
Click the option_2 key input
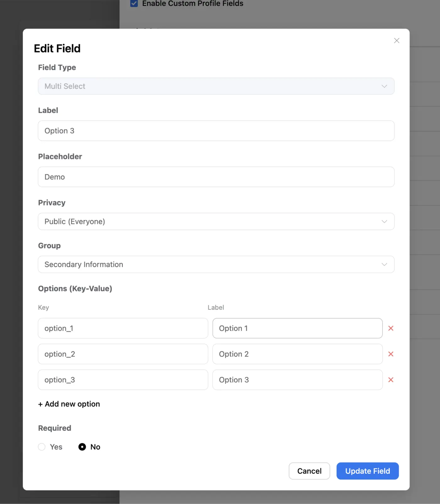click(123, 354)
